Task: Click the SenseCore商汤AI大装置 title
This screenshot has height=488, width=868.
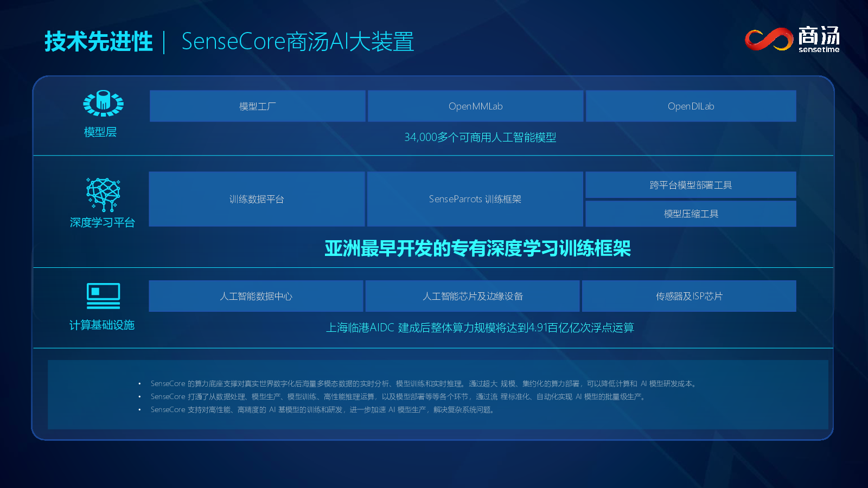Action: coord(297,41)
